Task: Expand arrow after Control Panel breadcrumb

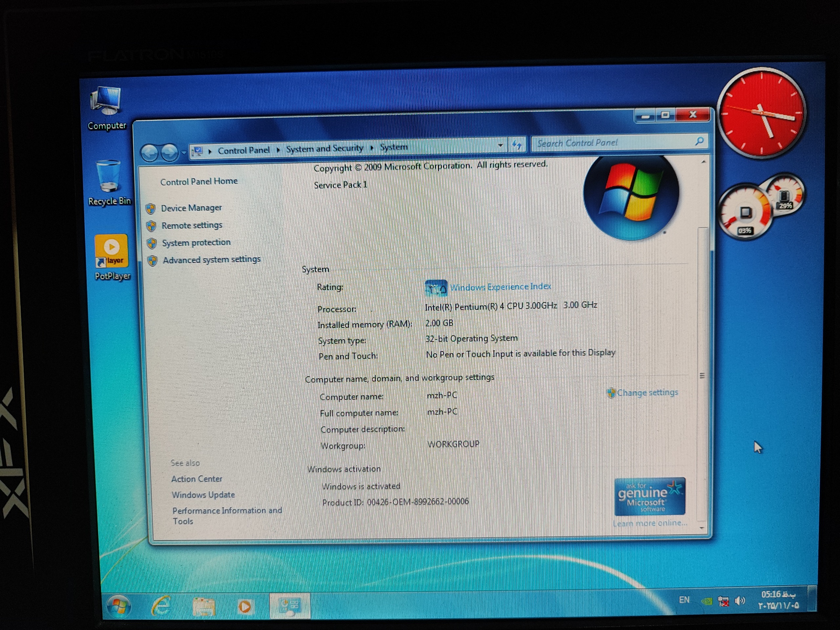Action: 278,150
